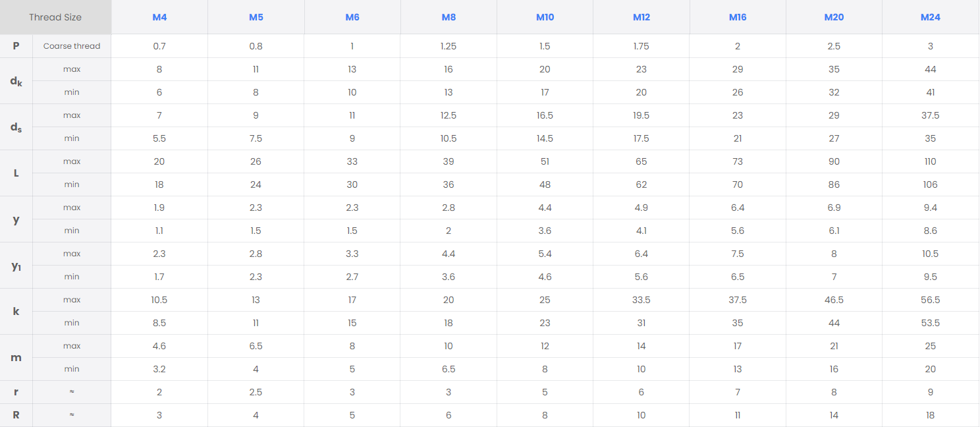Click coarse thread pitch 1.25 for M8

449,46
